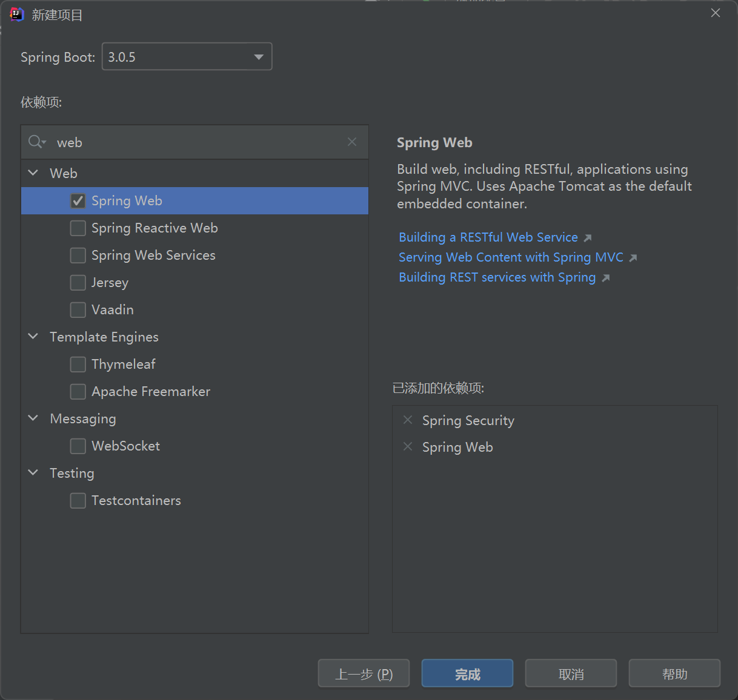738x700 pixels.
Task: Select the Apache Freemarker row label
Action: coord(151,391)
